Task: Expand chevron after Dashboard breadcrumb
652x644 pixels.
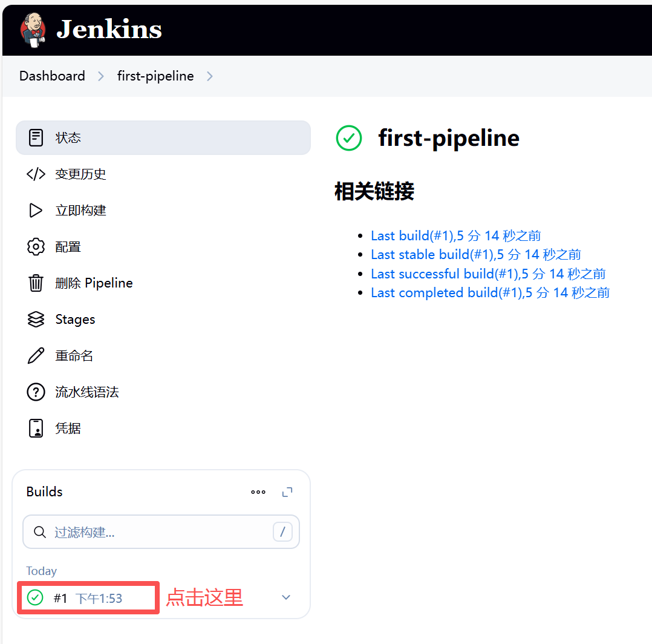Action: (x=100, y=76)
